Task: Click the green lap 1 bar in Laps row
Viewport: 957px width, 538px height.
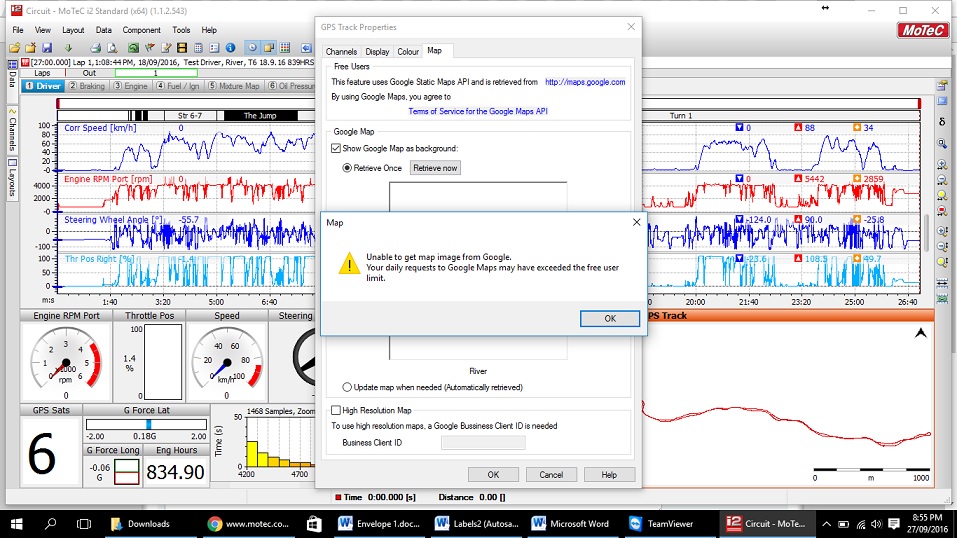Action: coord(156,73)
